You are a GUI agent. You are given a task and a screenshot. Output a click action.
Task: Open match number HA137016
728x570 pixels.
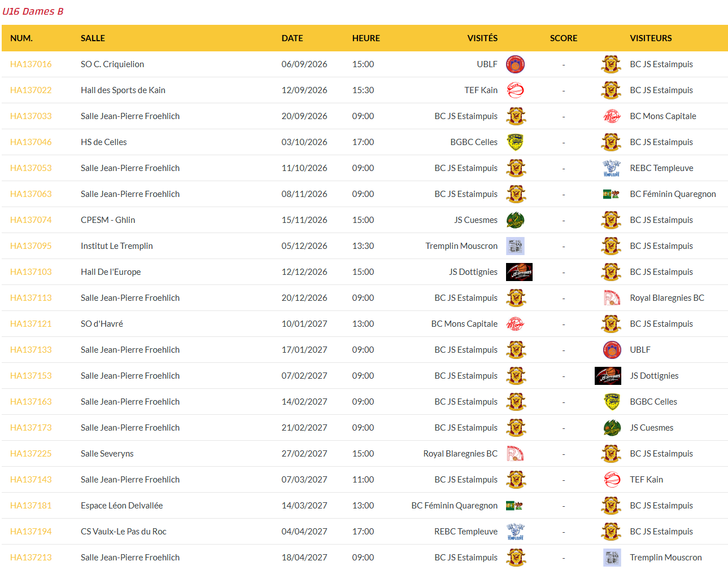[31, 64]
